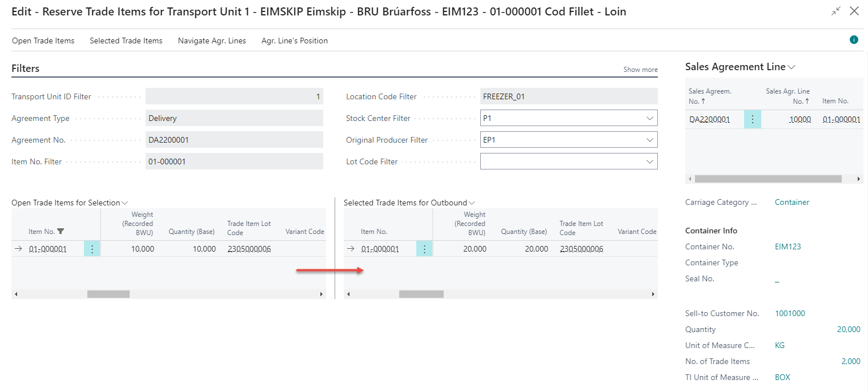Click the Agr. Line's Position action

295,41
